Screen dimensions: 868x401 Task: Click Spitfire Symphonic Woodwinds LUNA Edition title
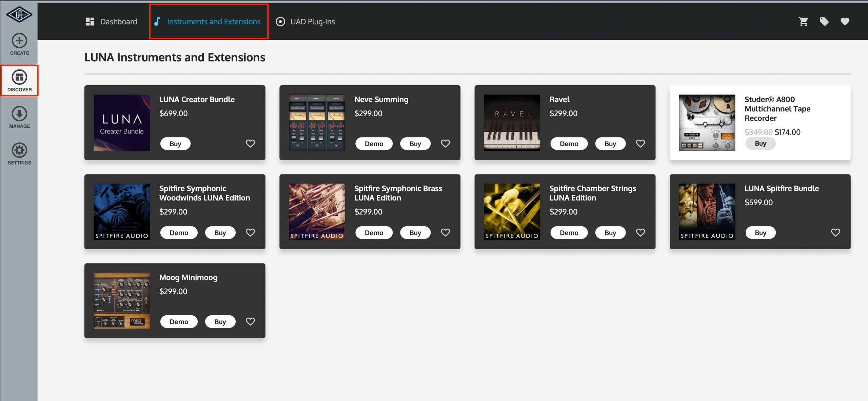point(204,193)
